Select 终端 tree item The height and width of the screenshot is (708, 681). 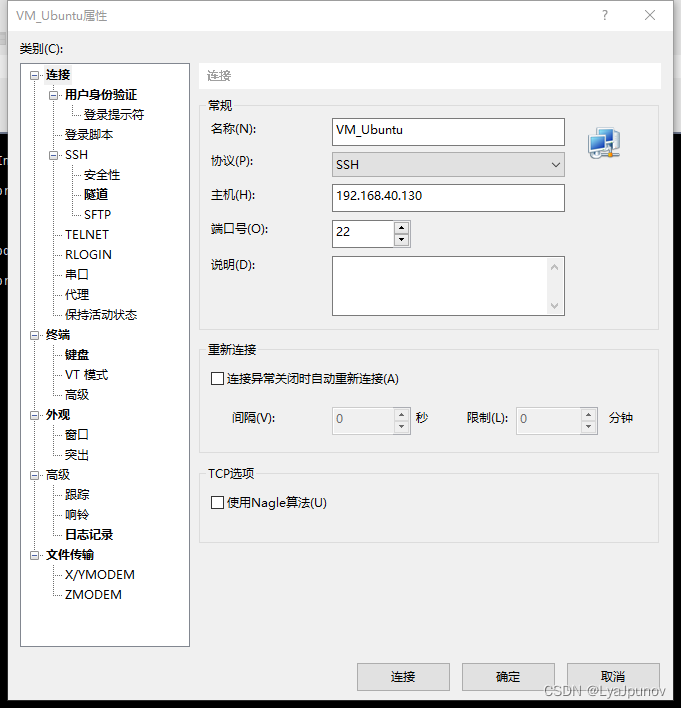click(58, 335)
